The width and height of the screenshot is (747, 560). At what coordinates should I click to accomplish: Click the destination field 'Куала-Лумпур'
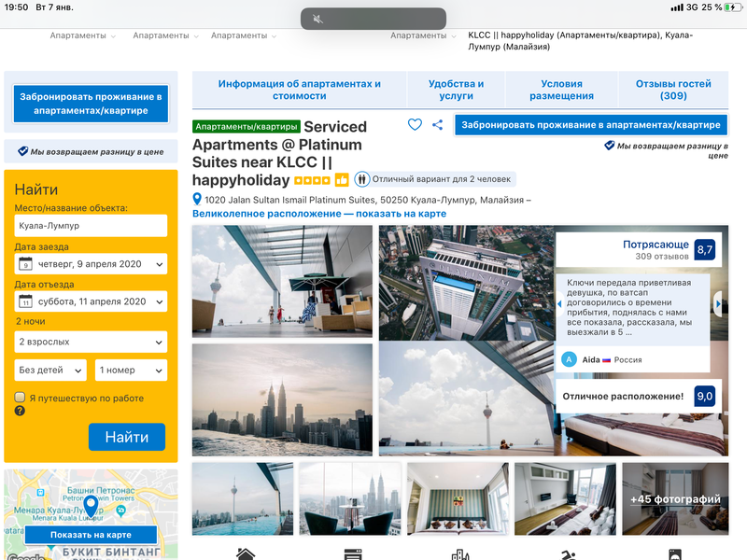tap(91, 226)
